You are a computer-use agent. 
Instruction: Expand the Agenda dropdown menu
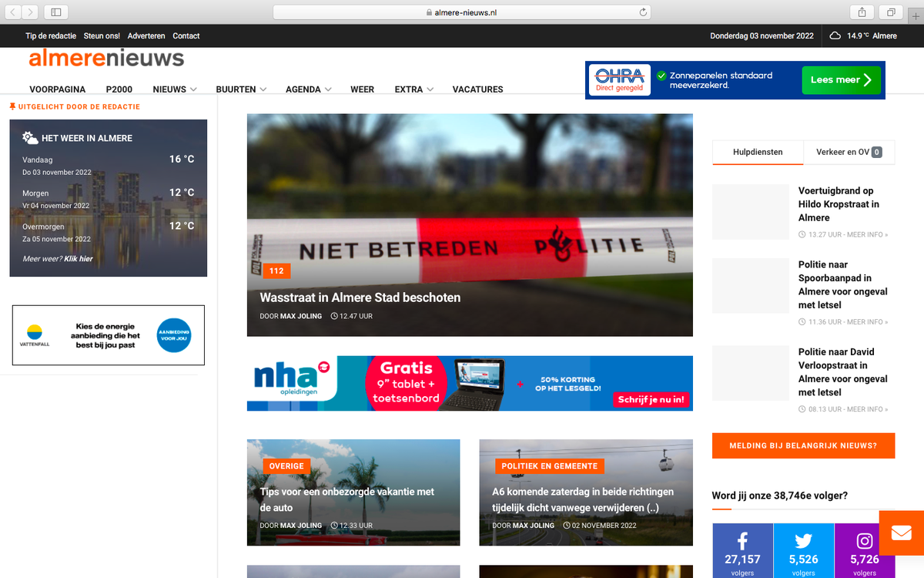coord(309,89)
